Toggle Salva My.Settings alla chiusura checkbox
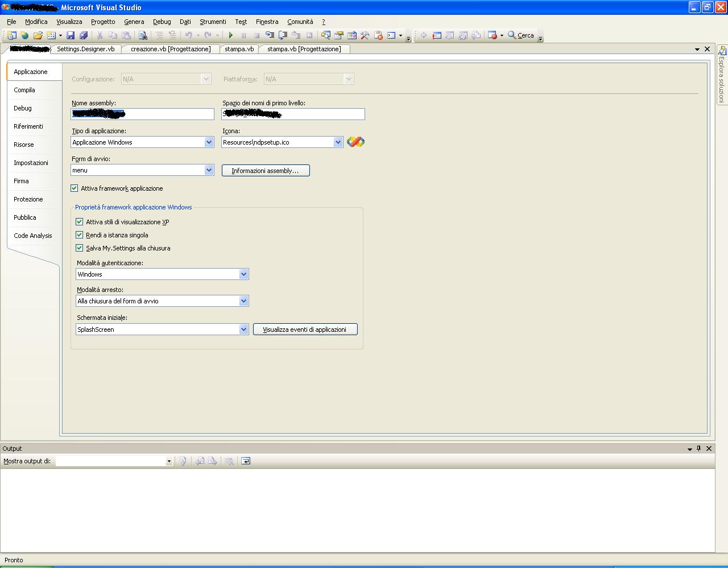 [x=80, y=248]
